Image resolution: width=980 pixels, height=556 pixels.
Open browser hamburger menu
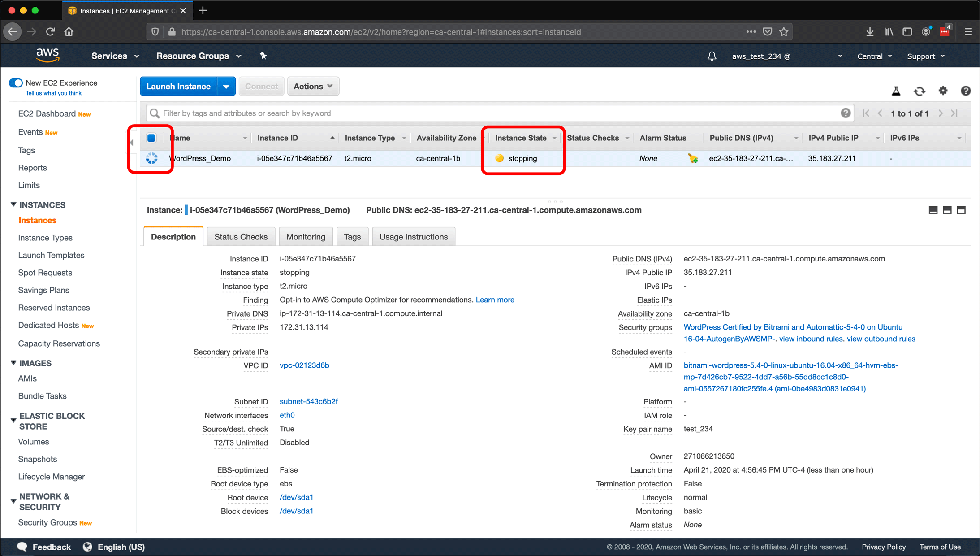[968, 31]
